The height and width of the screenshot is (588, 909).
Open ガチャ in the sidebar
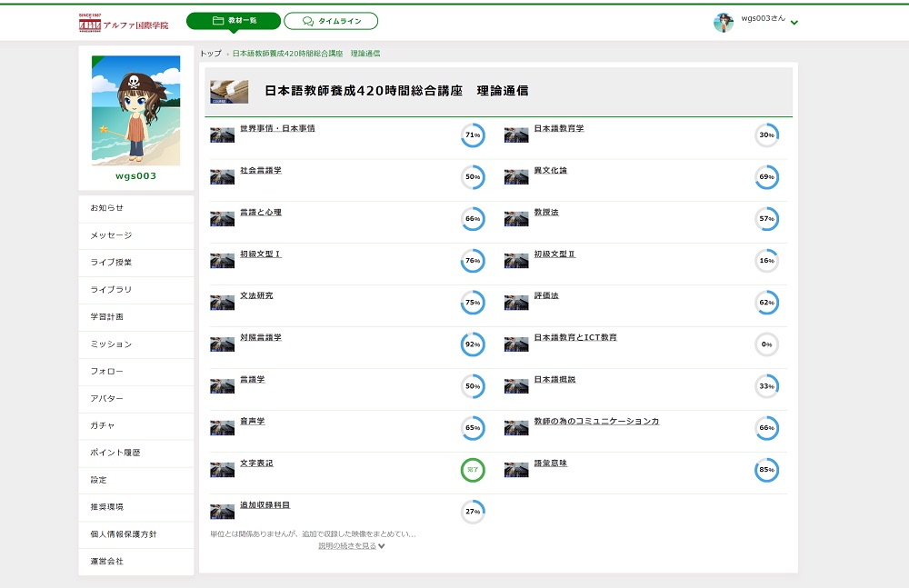coord(135,425)
